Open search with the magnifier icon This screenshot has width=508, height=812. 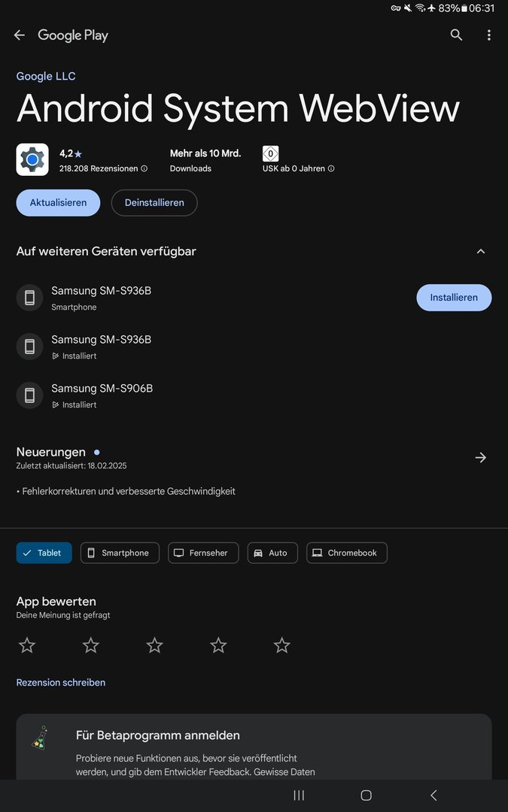456,35
